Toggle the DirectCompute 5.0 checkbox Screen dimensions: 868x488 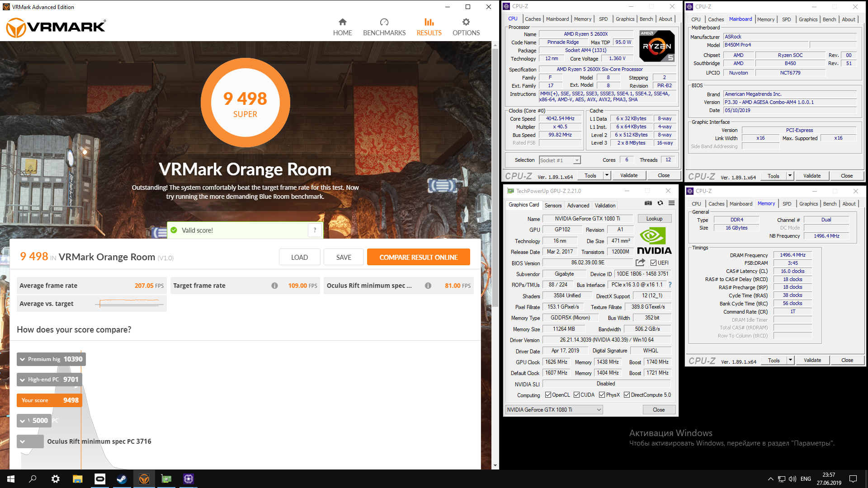[627, 395]
